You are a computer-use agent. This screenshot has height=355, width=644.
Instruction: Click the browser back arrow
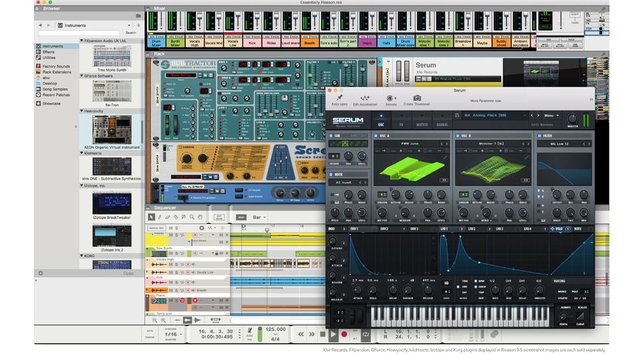(x=40, y=25)
